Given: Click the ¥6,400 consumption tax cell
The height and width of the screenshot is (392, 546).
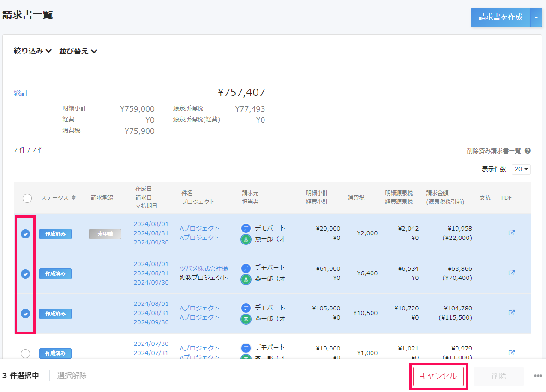Looking at the screenshot, I should click(367, 273).
